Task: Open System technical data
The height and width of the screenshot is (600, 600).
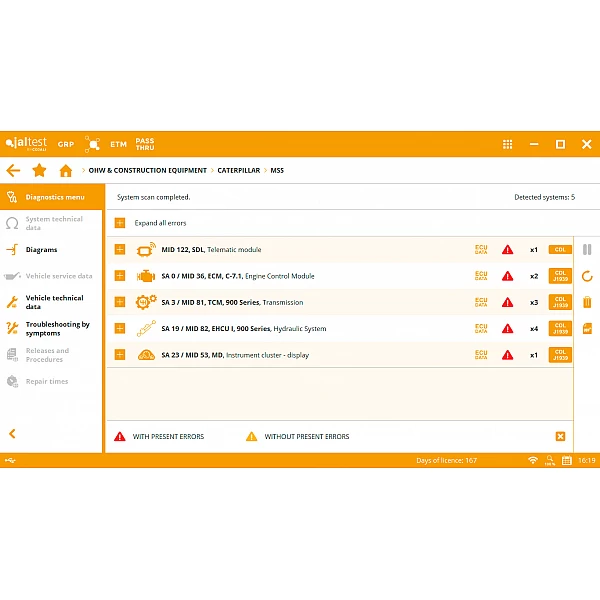Action: [x=51, y=223]
